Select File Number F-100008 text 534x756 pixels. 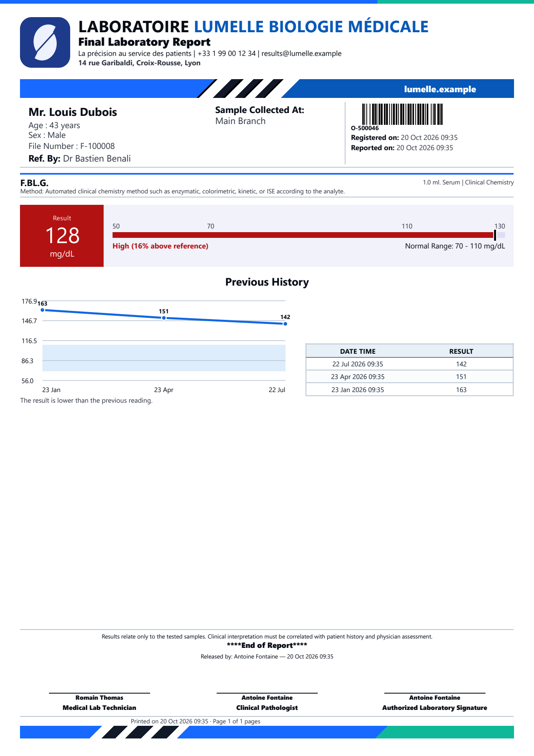[71, 146]
